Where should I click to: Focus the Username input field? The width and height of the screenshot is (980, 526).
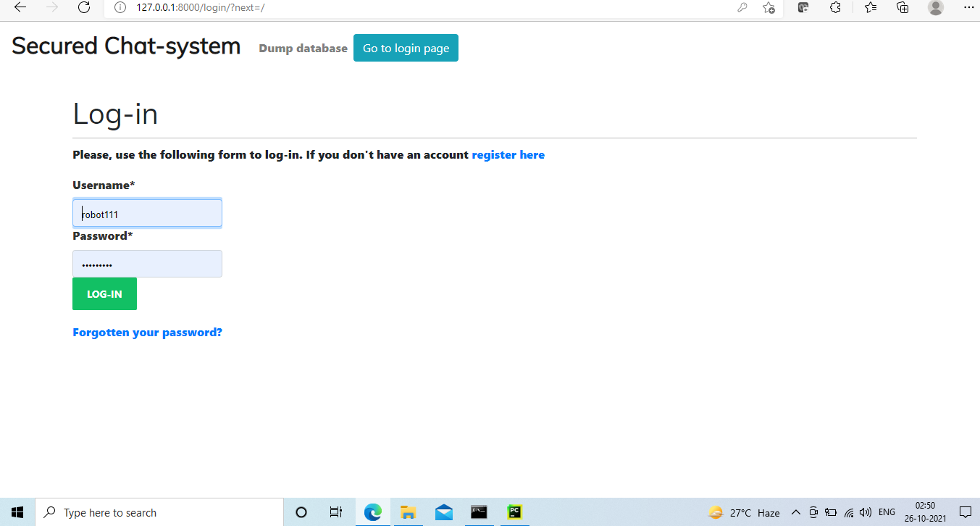point(147,213)
